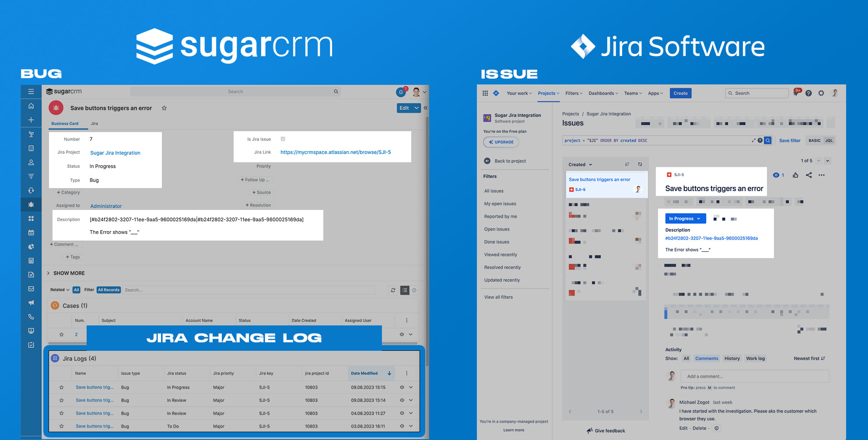Click the Add a comment field
Viewport: 868px width, 440px height.
(755, 376)
